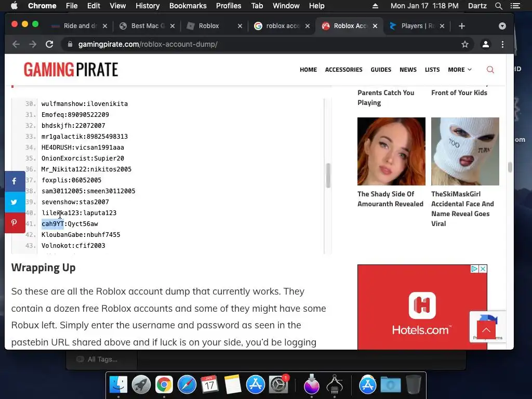Click the 'OnionExorcist:Supier20' line
532x399 pixels.
83,158
